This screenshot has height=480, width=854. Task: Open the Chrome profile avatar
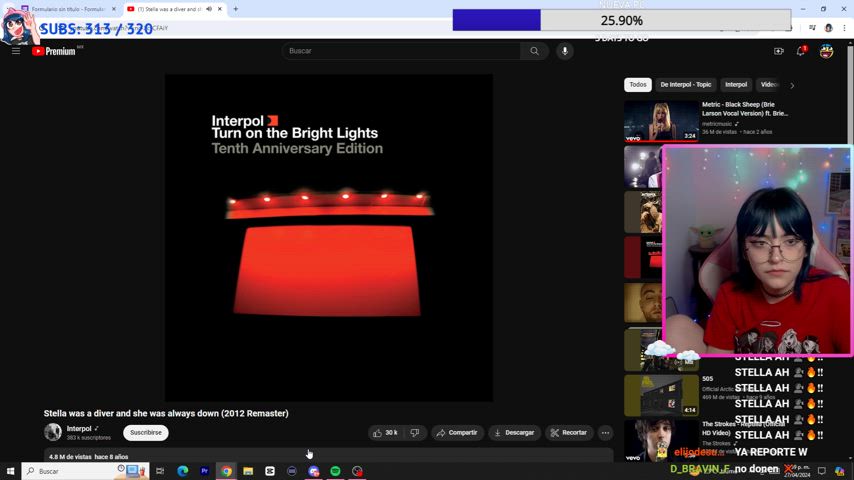coord(828,28)
